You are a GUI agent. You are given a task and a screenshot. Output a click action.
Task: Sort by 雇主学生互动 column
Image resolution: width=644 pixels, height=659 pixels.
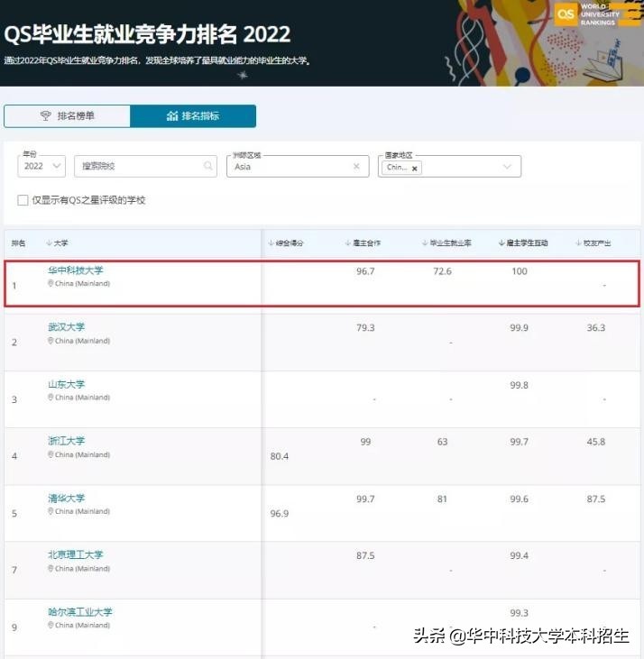[523, 243]
